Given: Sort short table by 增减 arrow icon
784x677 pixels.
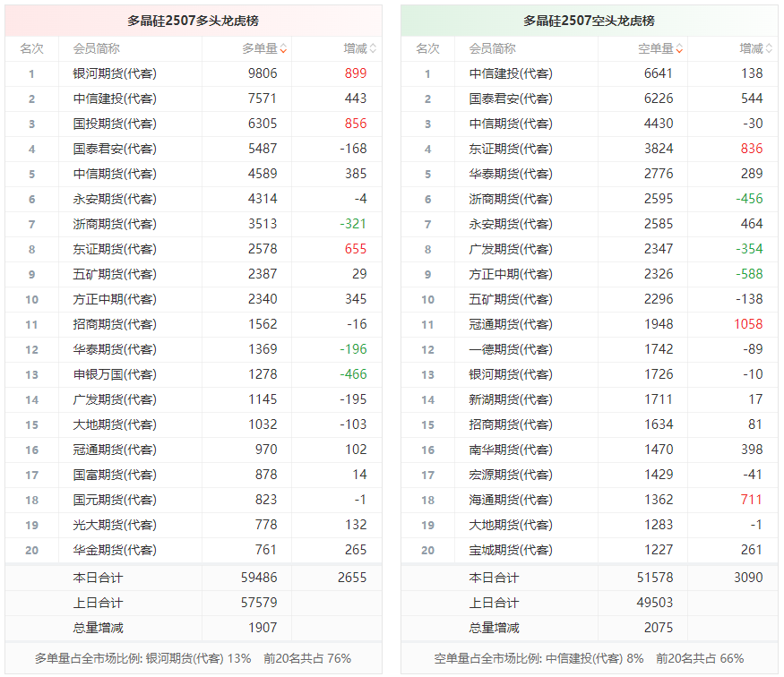Looking at the screenshot, I should tap(769, 49).
